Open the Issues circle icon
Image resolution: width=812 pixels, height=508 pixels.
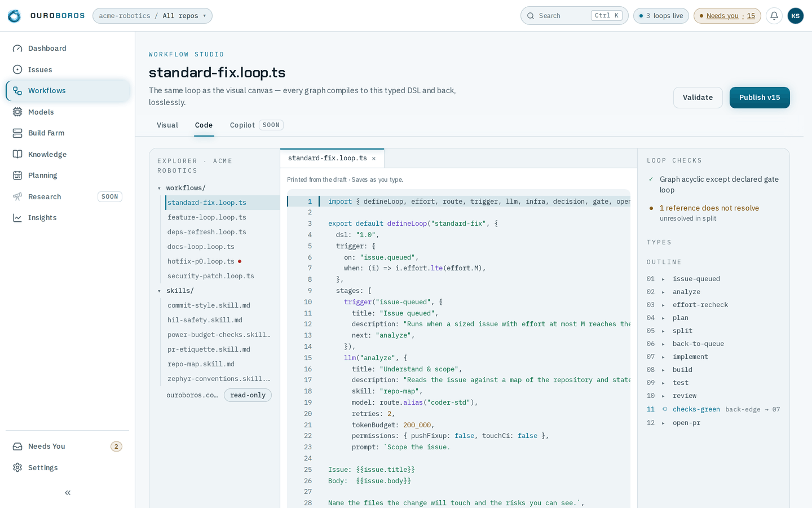click(17, 69)
